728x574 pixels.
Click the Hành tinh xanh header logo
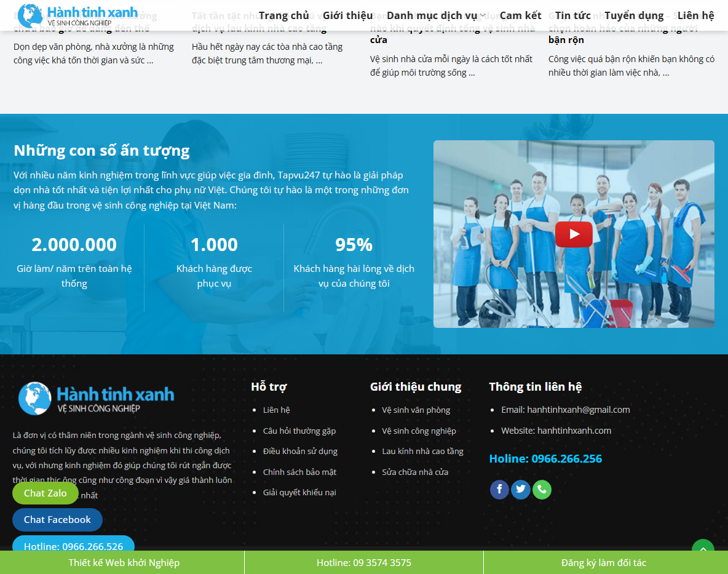pos(77,15)
